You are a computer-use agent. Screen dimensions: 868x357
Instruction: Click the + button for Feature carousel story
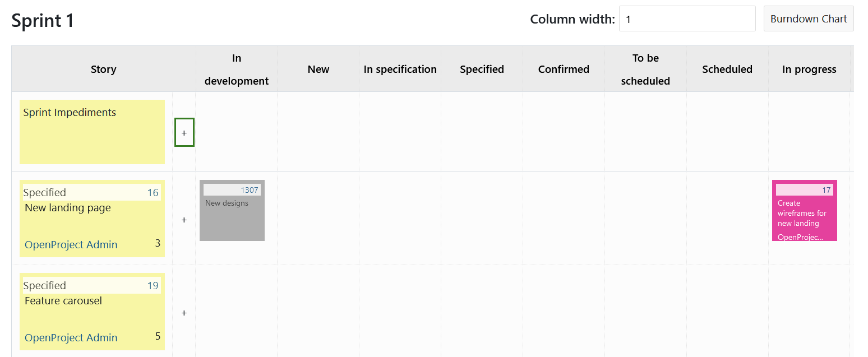pos(184,313)
